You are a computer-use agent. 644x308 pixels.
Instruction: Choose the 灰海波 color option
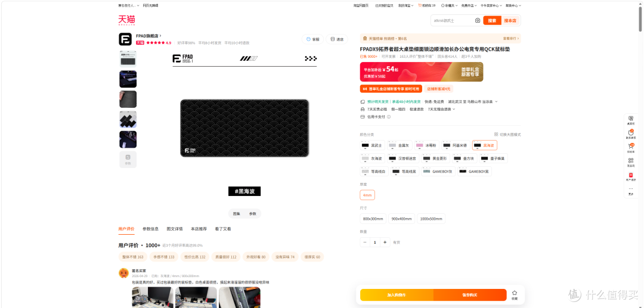[x=372, y=158]
